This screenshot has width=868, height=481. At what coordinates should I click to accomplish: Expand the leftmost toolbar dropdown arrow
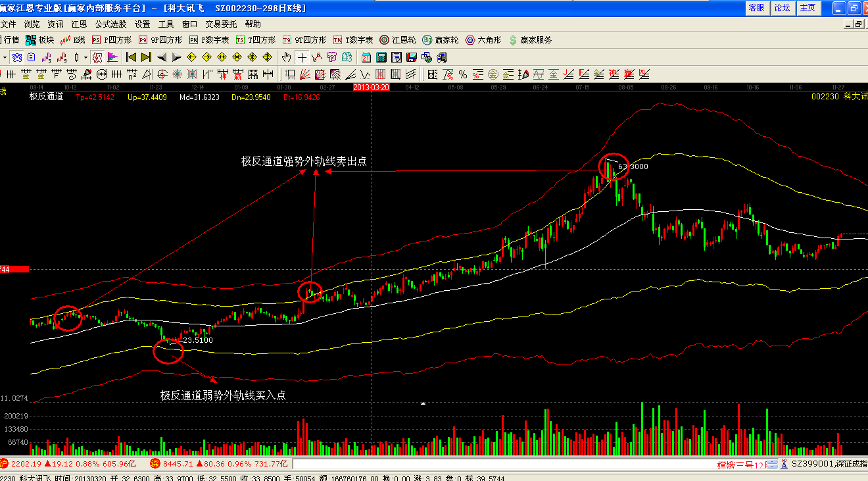[x=4, y=57]
